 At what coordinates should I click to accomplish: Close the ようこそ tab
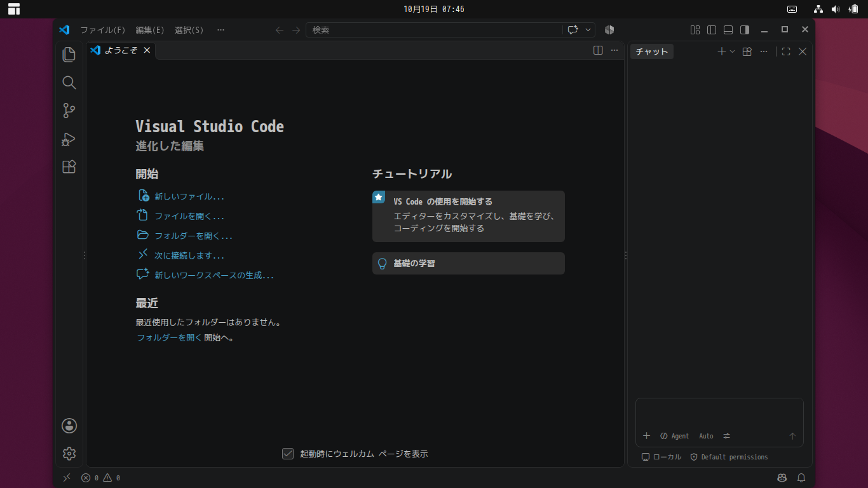point(147,50)
